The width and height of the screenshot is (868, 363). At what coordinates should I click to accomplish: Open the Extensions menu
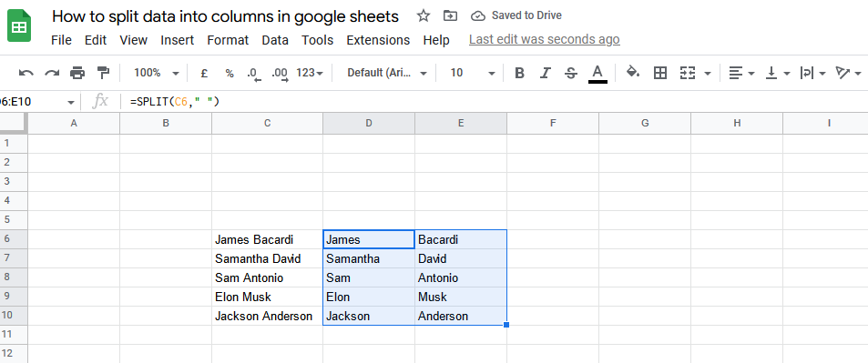(378, 40)
